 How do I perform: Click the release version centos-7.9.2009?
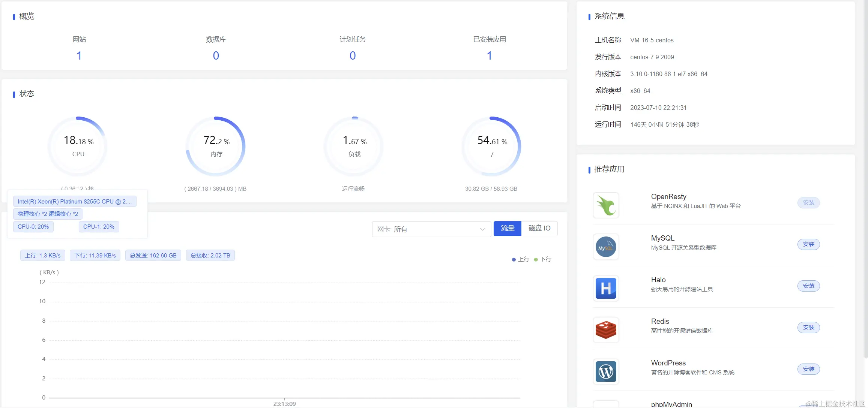pos(652,57)
